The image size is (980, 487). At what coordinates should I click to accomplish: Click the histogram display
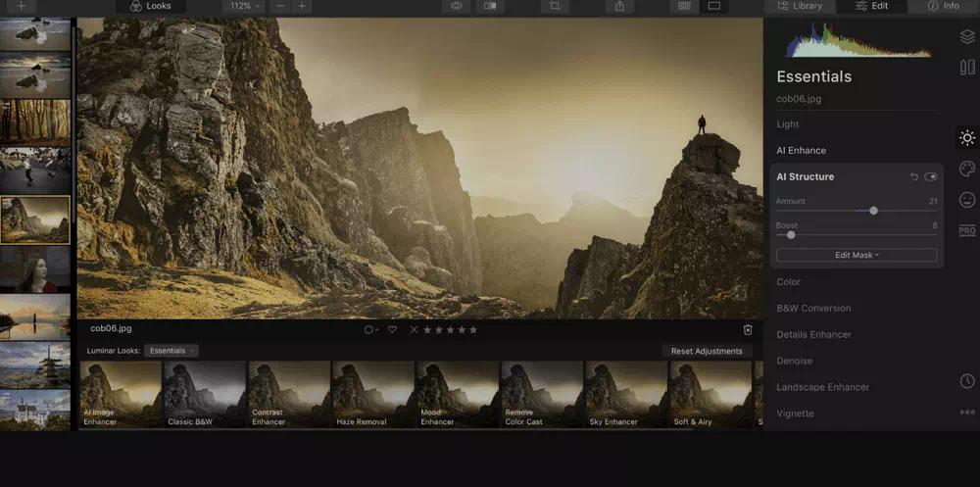[x=858, y=40]
